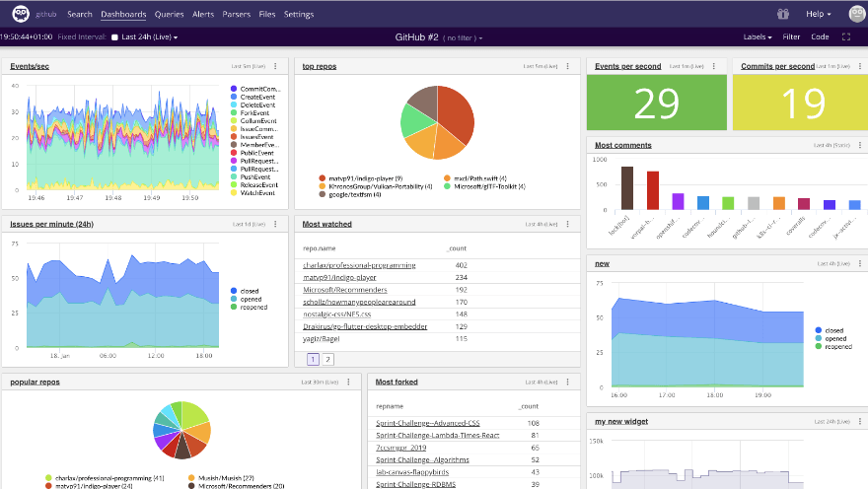
Task: Open the Events/sec widget options menu
Action: (x=280, y=66)
